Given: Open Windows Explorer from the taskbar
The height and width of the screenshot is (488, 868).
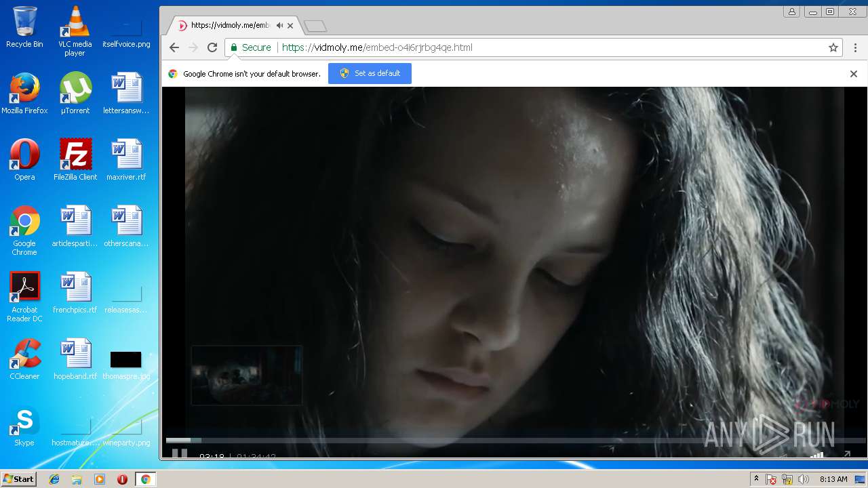Looking at the screenshot, I should pyautogui.click(x=77, y=479).
